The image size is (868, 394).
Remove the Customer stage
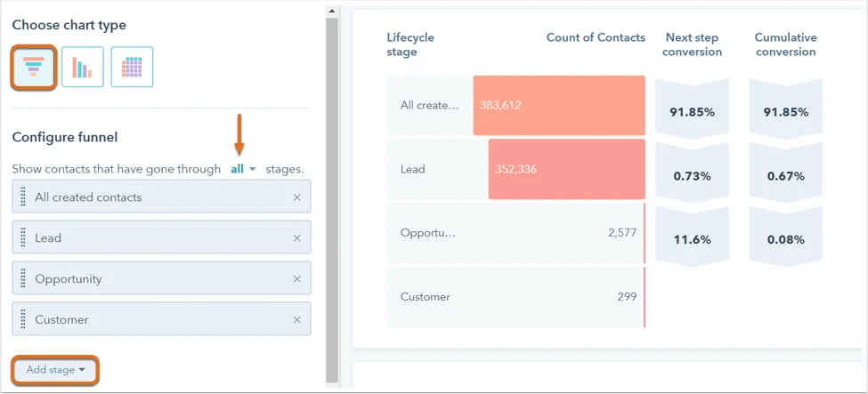pos(296,320)
